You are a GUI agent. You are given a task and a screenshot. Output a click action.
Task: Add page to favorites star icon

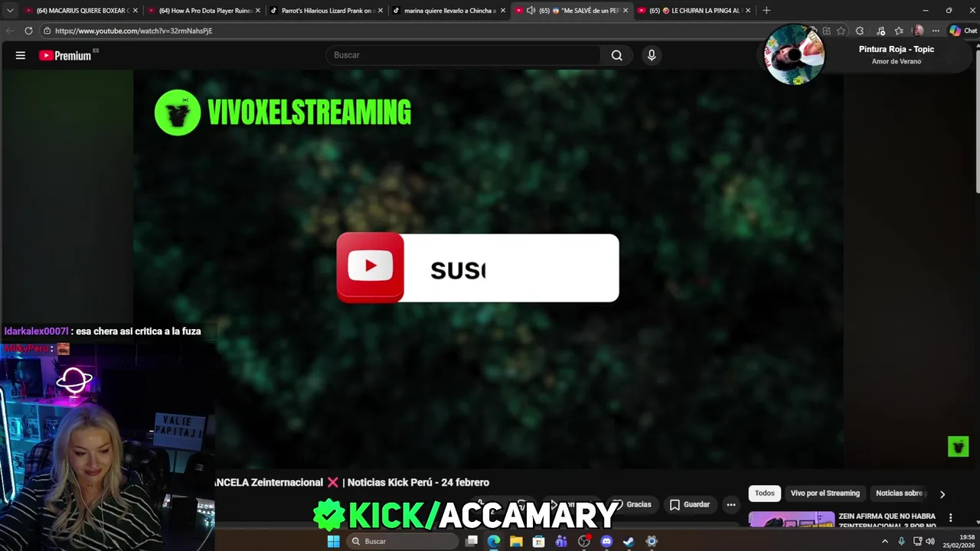tap(841, 31)
